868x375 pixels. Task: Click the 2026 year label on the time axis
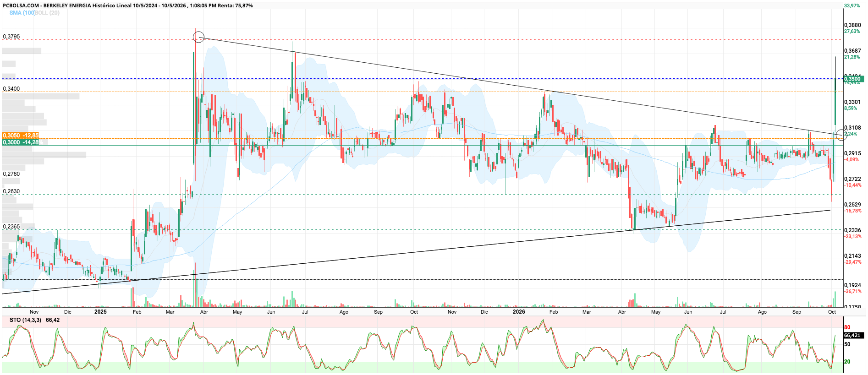click(519, 312)
